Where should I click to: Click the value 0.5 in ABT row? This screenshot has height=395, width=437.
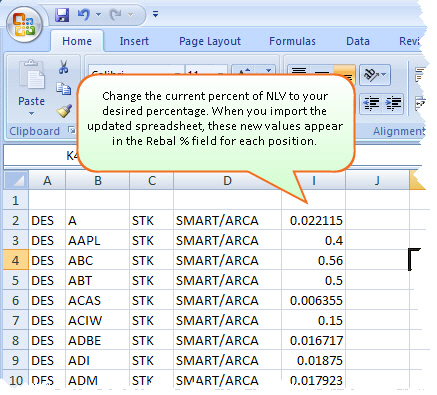click(313, 280)
